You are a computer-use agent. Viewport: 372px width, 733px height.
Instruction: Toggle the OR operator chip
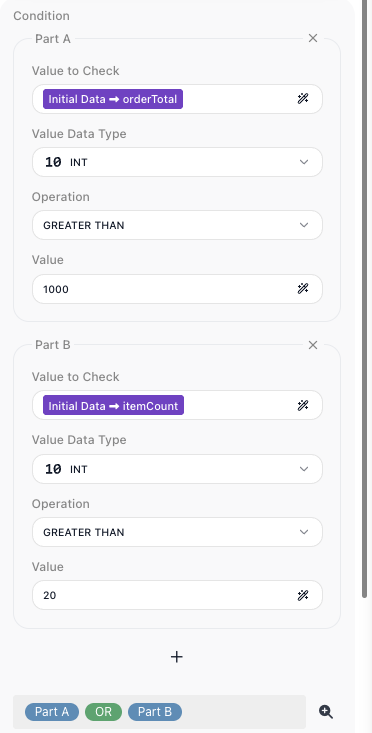point(103,712)
